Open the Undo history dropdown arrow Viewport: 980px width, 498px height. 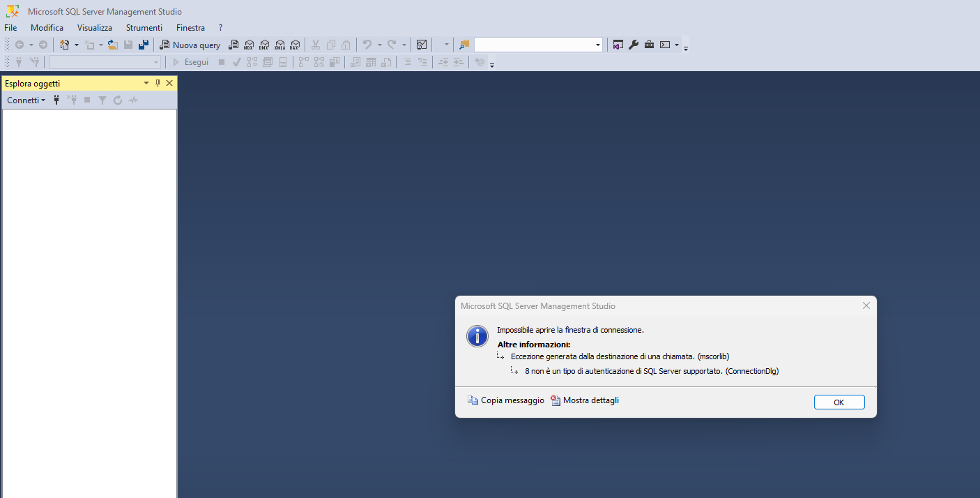click(379, 45)
